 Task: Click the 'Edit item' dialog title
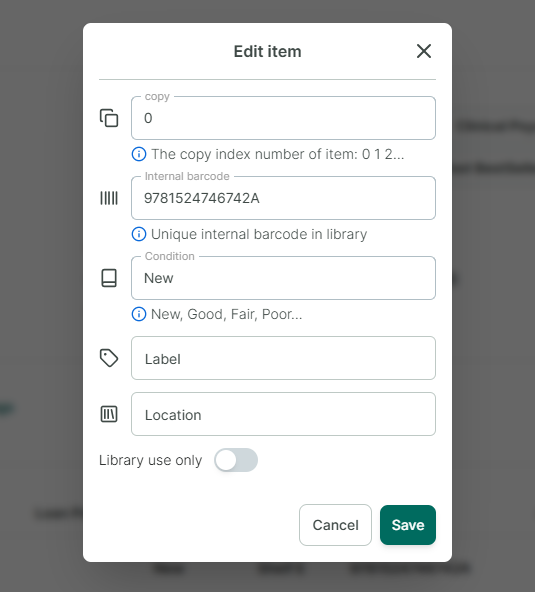tap(267, 51)
